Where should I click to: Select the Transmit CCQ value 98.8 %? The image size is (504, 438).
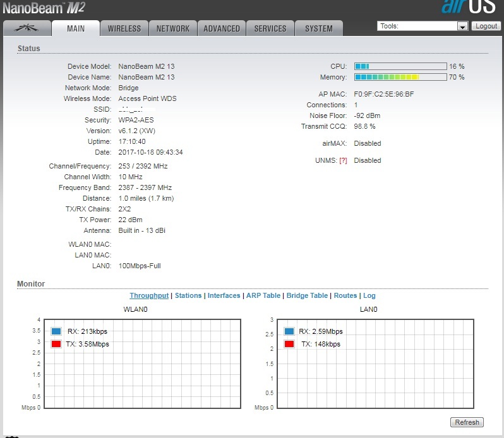click(364, 126)
